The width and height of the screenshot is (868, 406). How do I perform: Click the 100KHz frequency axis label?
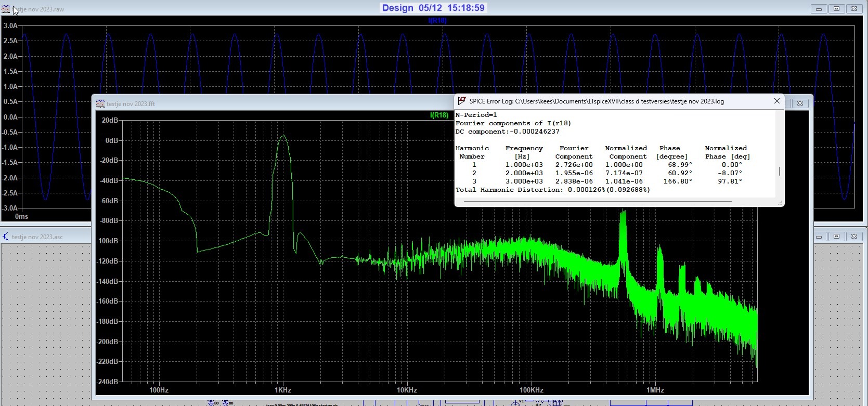point(531,390)
